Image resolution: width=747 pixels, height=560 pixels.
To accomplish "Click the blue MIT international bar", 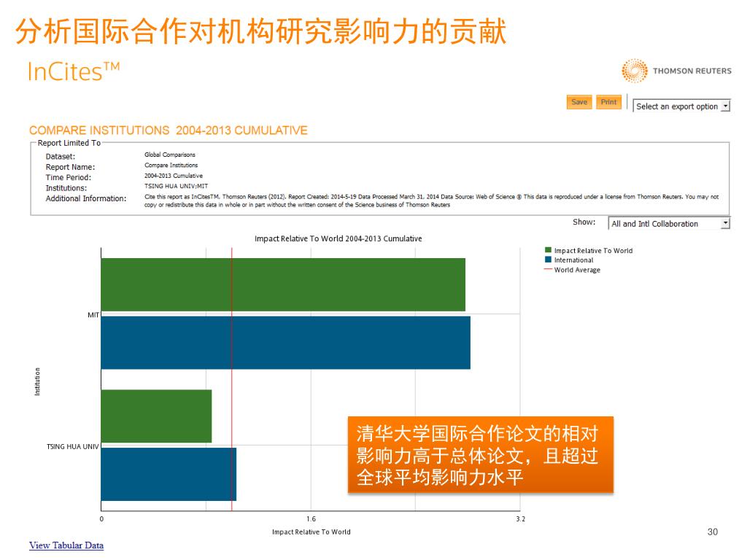I will pos(285,343).
